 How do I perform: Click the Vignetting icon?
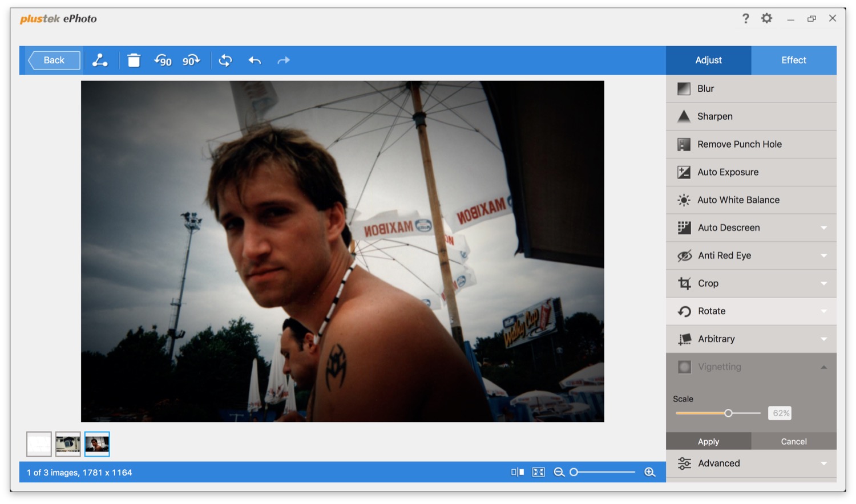684,367
